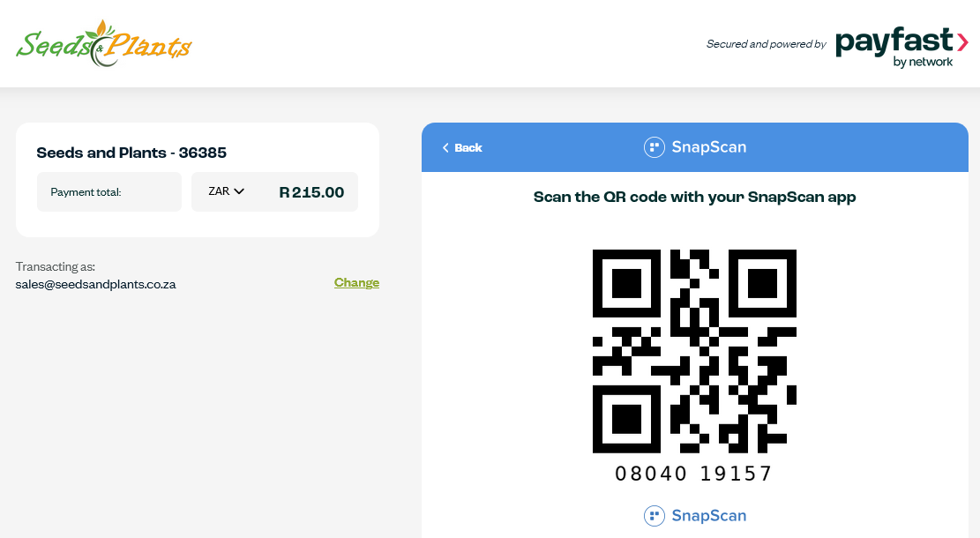Click the Seeds and Plants - 36385 heading

131,153
